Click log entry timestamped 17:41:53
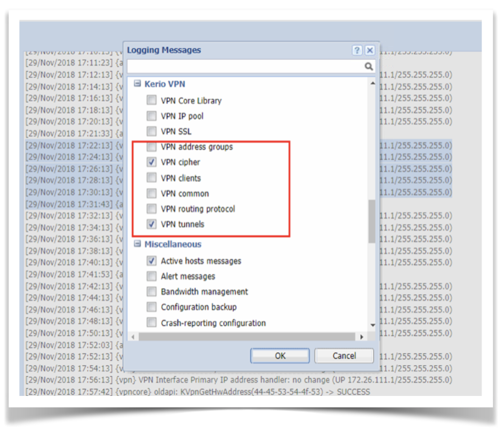The image size is (504, 432). tap(74, 274)
